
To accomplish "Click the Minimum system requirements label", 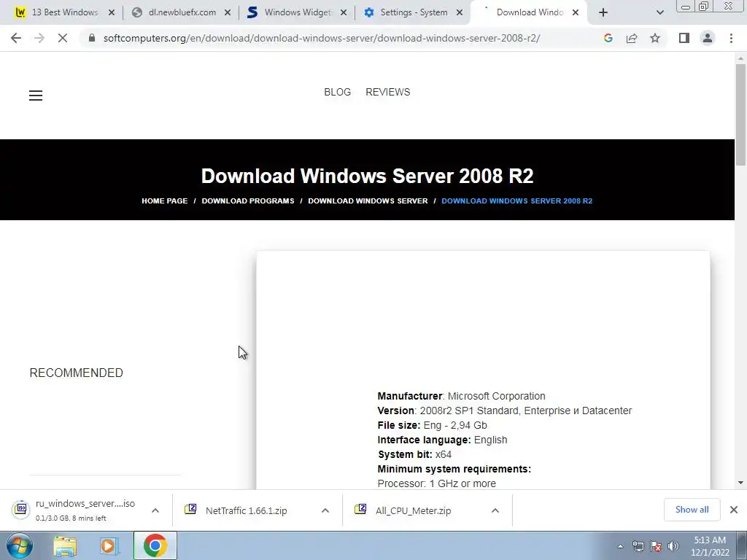I will pos(454,469).
